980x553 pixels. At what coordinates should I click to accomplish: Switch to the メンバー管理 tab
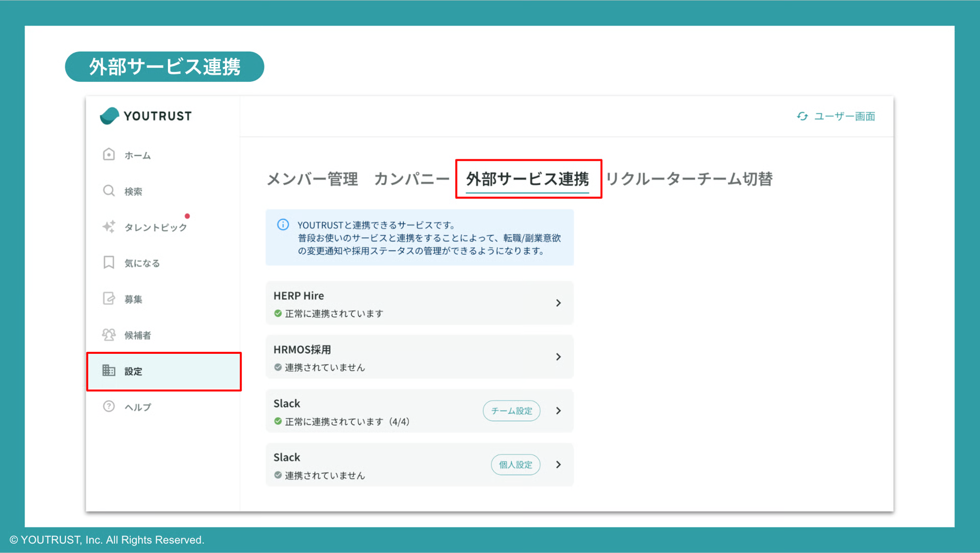[311, 179]
